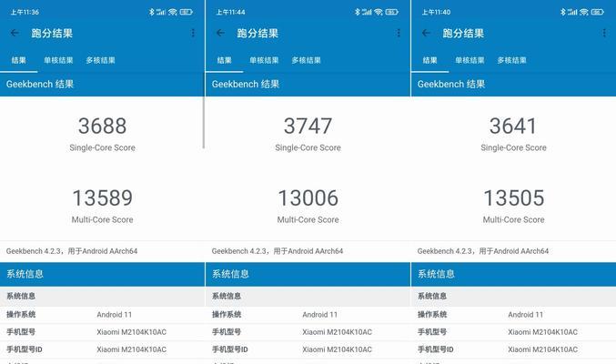Click the time 上午11:40 in status bar
The height and width of the screenshot is (364, 616).
pos(436,12)
